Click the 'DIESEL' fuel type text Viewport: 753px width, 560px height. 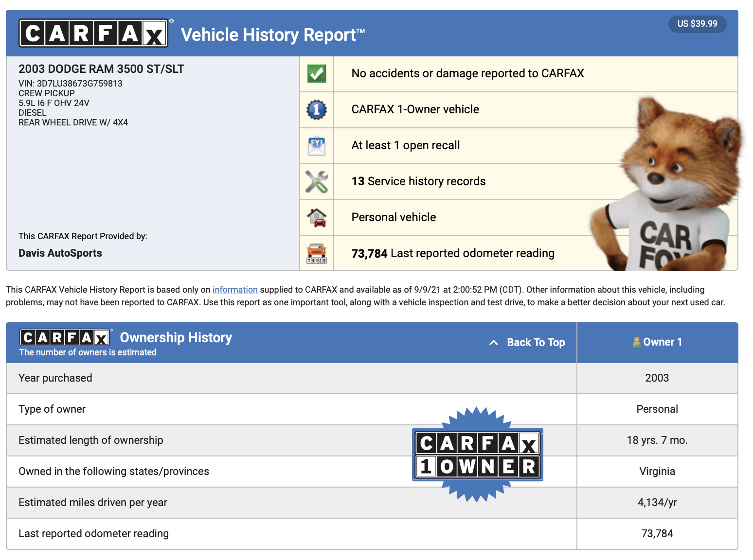pos(33,113)
